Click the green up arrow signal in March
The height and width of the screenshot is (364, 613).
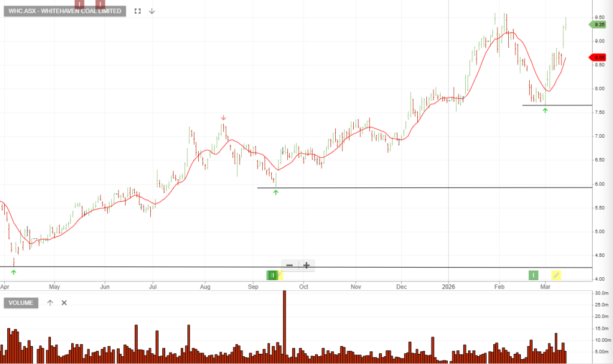[545, 111]
